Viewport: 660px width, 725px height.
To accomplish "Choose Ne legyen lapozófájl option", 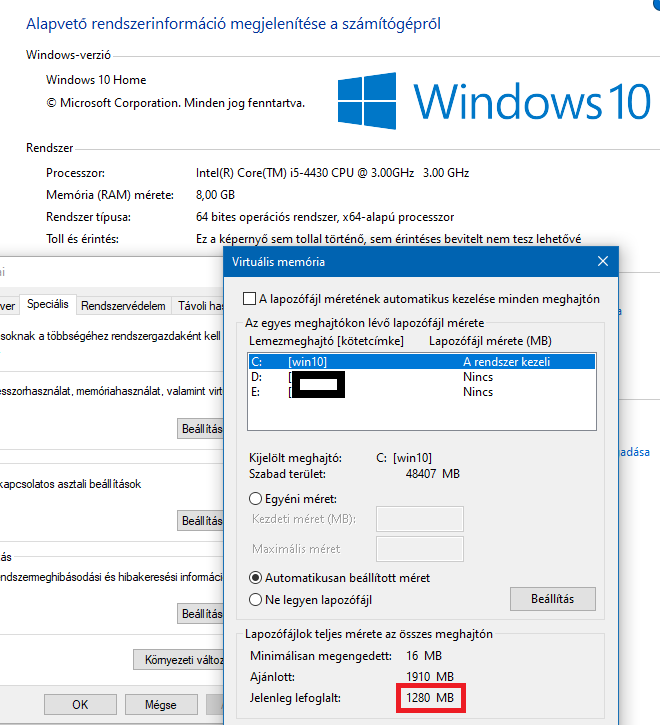I will point(255,600).
